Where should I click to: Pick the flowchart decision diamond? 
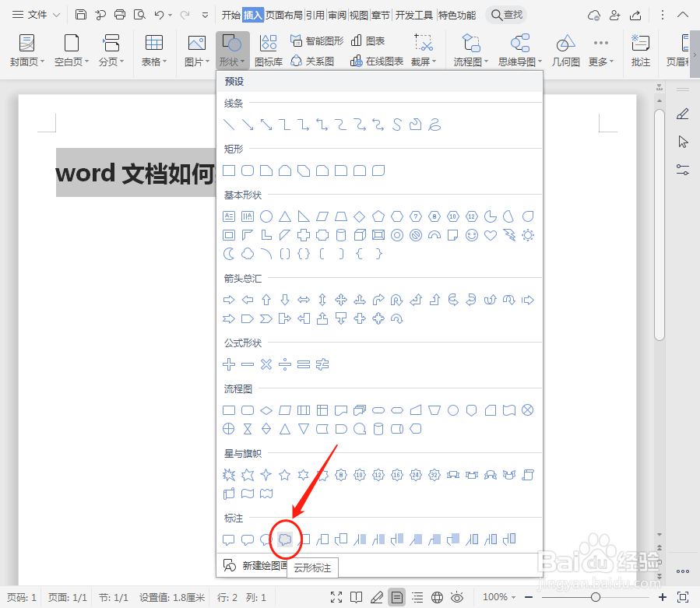pyautogui.click(x=266, y=410)
